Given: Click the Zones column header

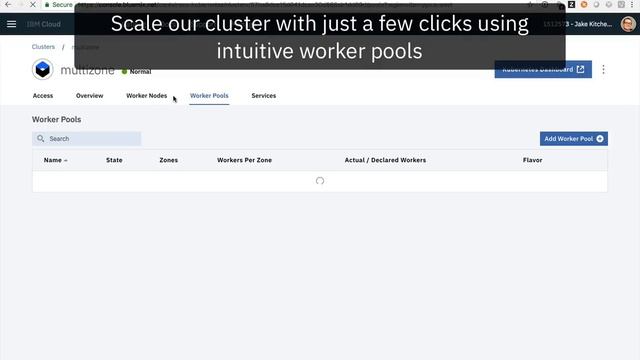Looking at the screenshot, I should click(x=169, y=160).
